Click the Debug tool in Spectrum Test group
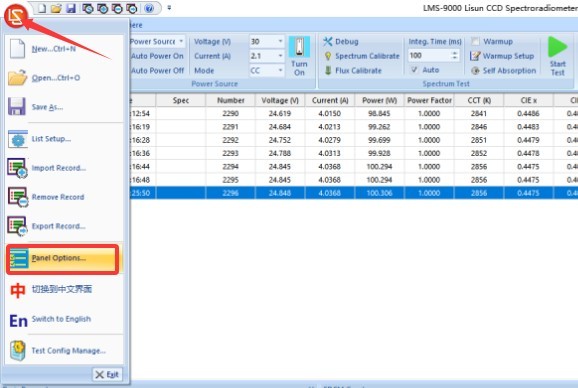The height and width of the screenshot is (388, 578). (341, 41)
